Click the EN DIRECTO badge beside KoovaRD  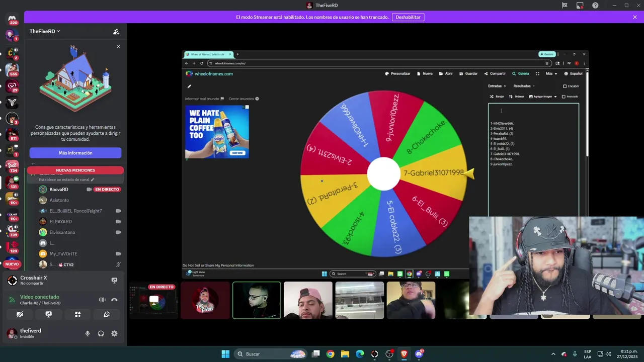pyautogui.click(x=107, y=190)
